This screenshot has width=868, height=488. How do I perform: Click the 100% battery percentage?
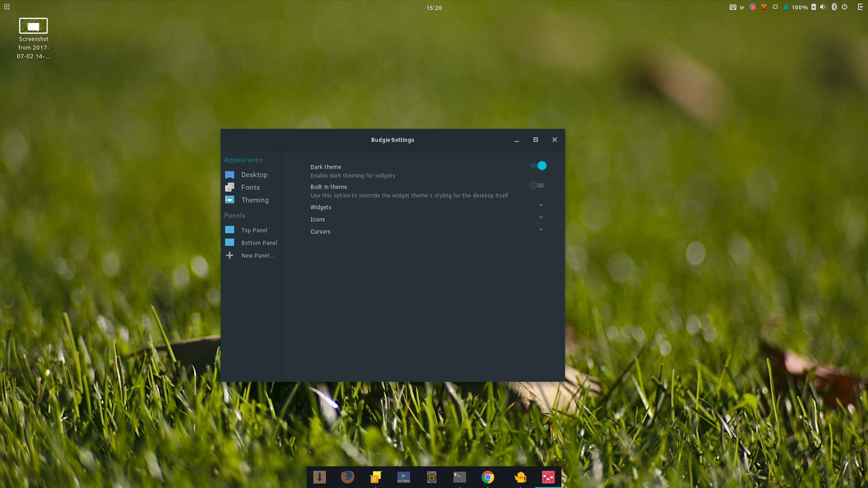coord(800,7)
